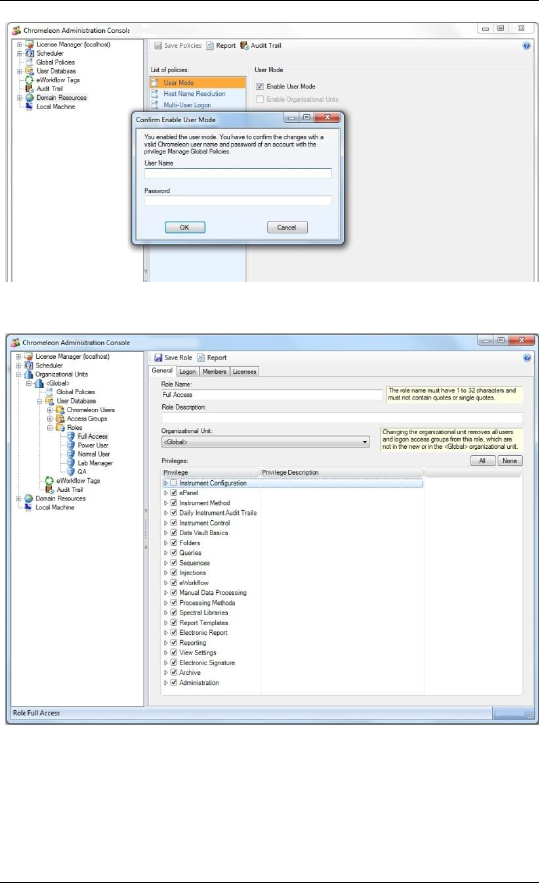Select Scheduler in upper console tree
The width and height of the screenshot is (539, 883).
[50, 53]
